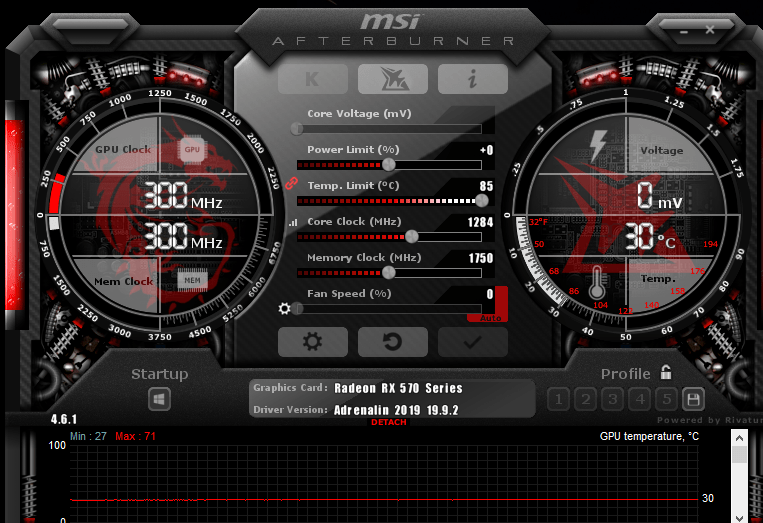Open settings with the large gear button
The height and width of the screenshot is (523, 763).
pyautogui.click(x=313, y=342)
